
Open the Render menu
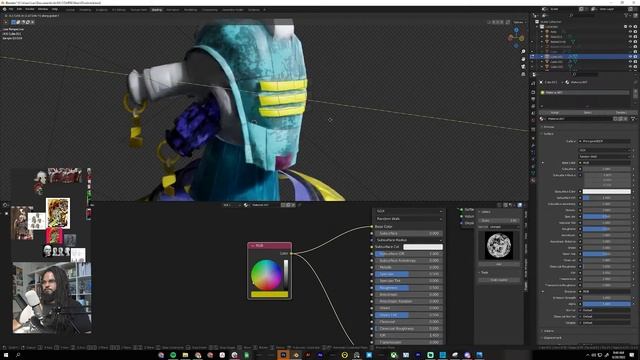30,9
